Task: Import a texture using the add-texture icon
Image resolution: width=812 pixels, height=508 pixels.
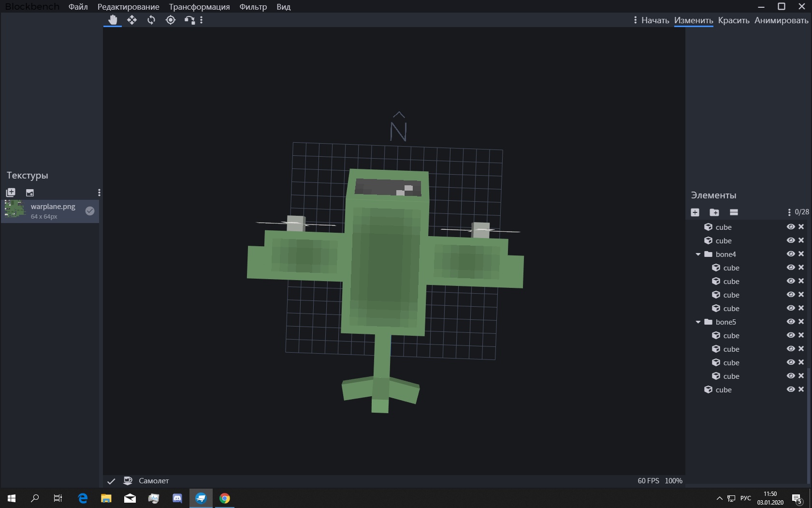Action: [11, 192]
